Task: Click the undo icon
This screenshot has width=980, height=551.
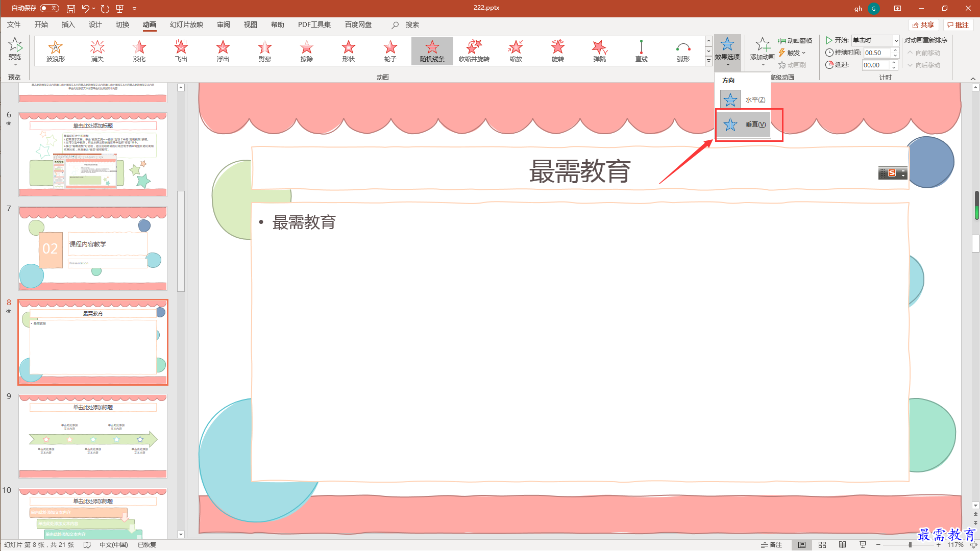Action: coord(85,9)
